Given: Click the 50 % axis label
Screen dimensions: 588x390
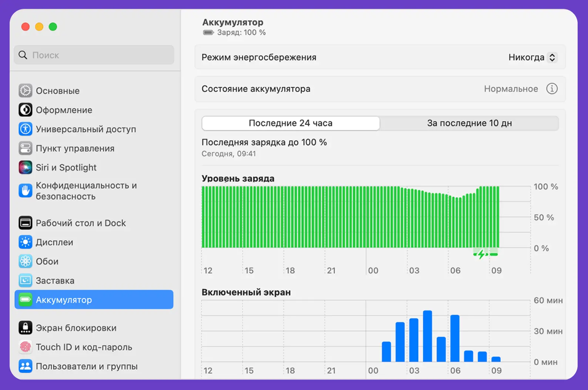Looking at the screenshot, I should tap(544, 217).
